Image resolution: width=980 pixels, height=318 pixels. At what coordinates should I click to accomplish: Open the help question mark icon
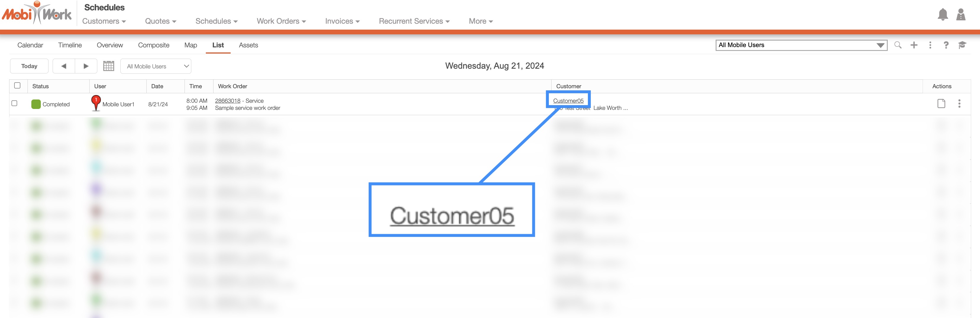[x=946, y=45]
